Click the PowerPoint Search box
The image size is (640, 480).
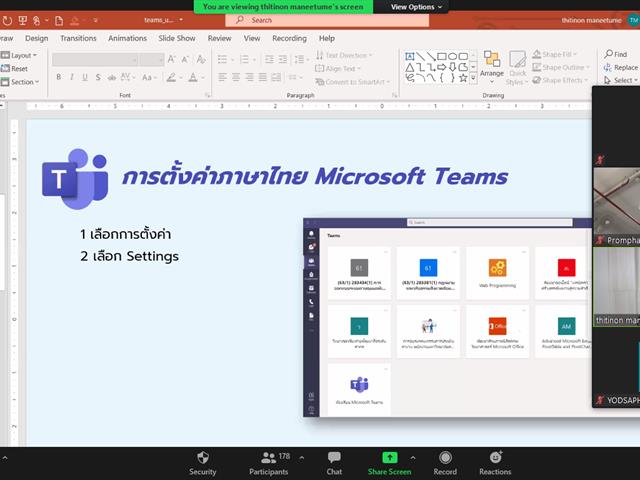pos(327,20)
